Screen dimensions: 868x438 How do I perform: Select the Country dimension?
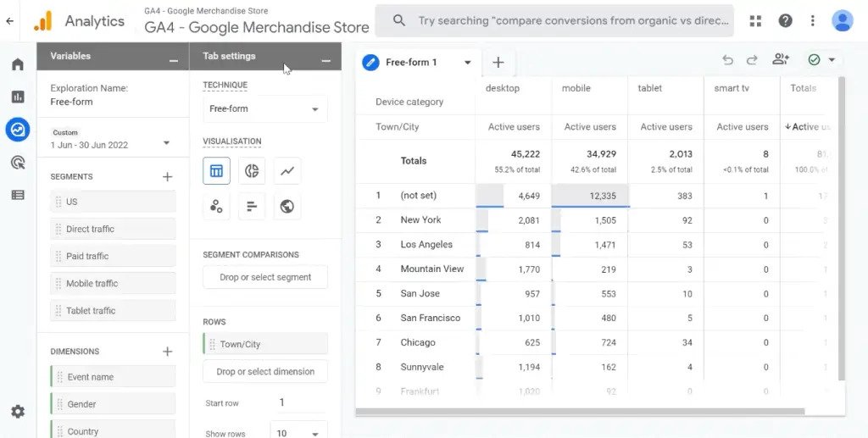pos(113,430)
